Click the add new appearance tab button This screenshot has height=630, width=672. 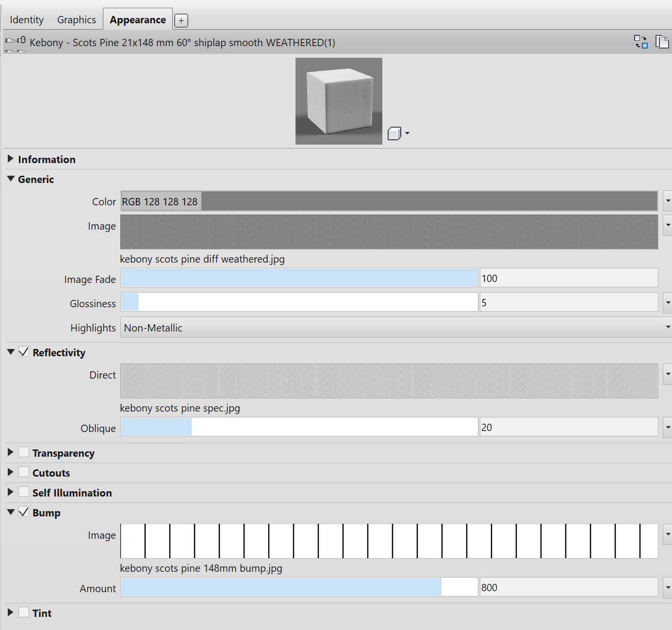point(180,20)
